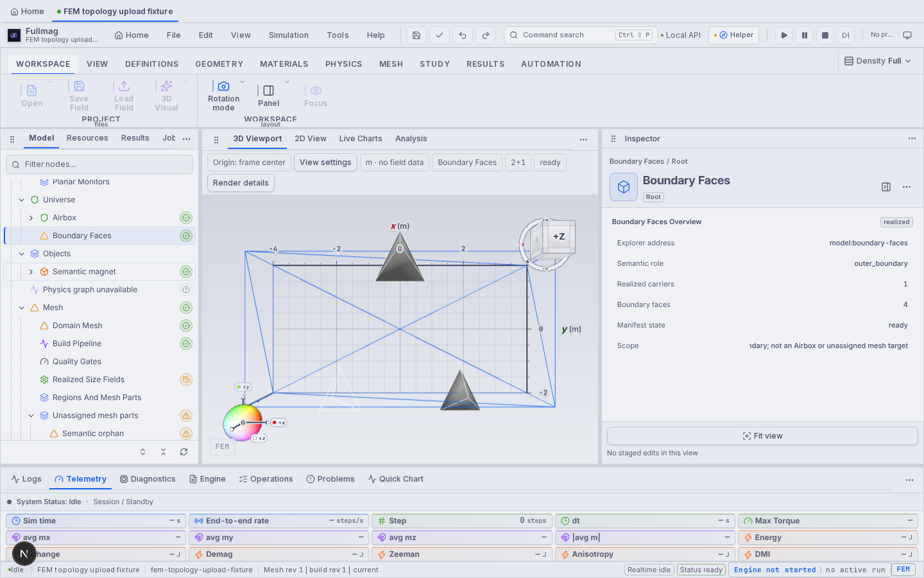Click the Fit view button

(762, 436)
